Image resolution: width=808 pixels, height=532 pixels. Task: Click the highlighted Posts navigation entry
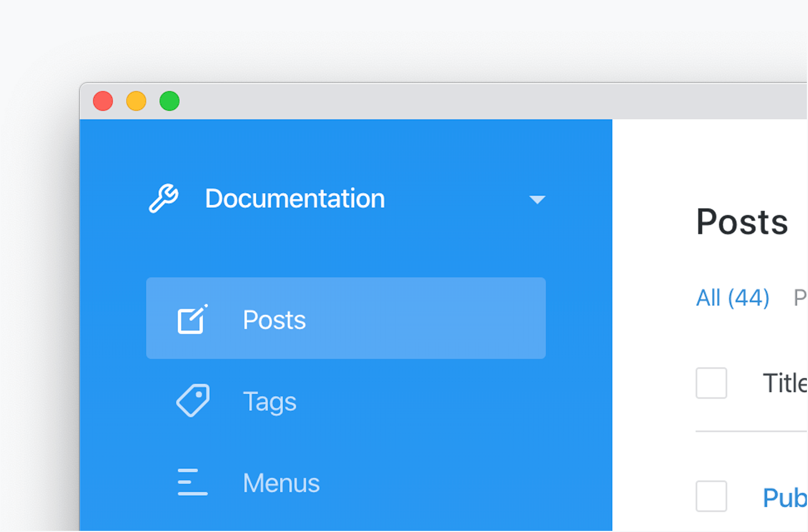coord(346,318)
